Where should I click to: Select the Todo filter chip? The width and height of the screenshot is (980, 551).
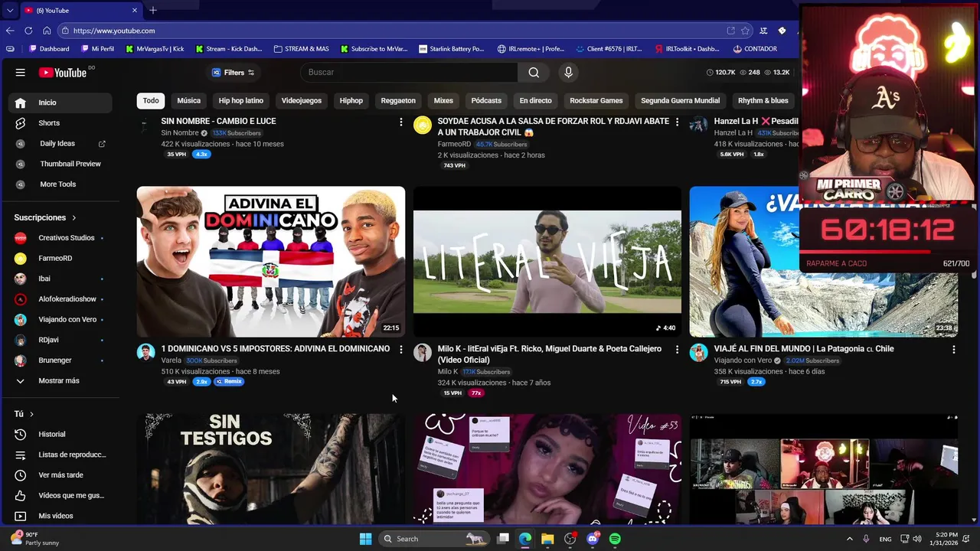[x=151, y=101]
